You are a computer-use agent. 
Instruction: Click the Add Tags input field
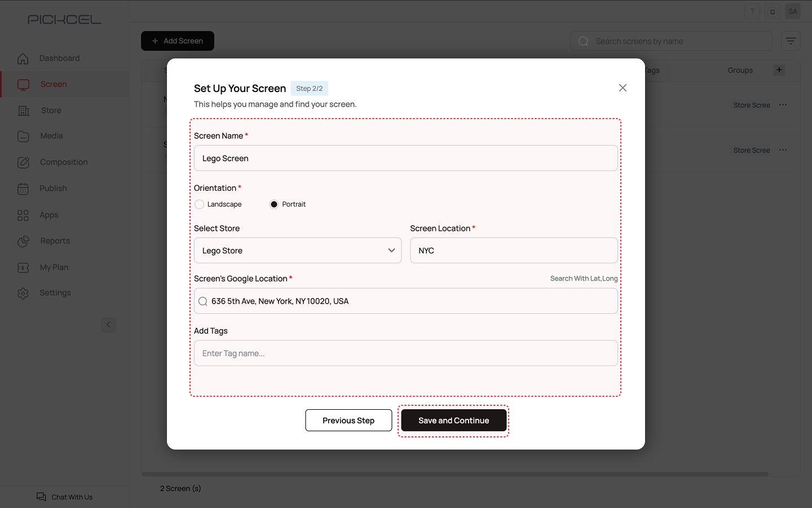click(x=406, y=353)
